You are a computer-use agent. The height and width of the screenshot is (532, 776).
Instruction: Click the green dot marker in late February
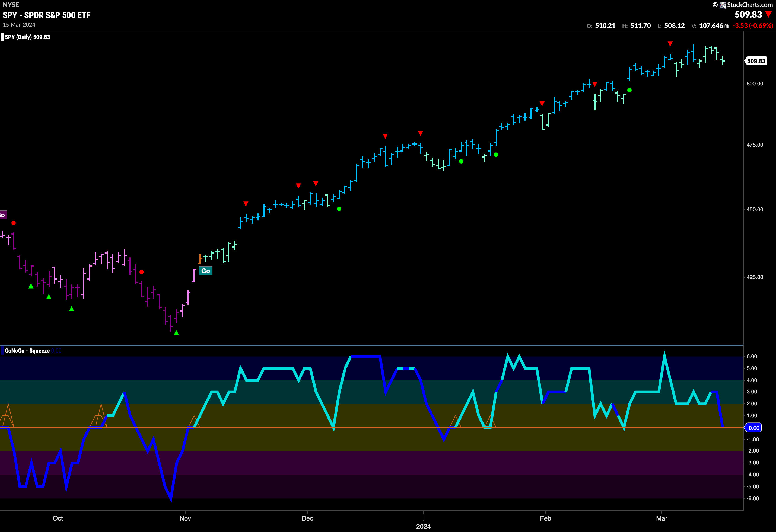coord(629,90)
